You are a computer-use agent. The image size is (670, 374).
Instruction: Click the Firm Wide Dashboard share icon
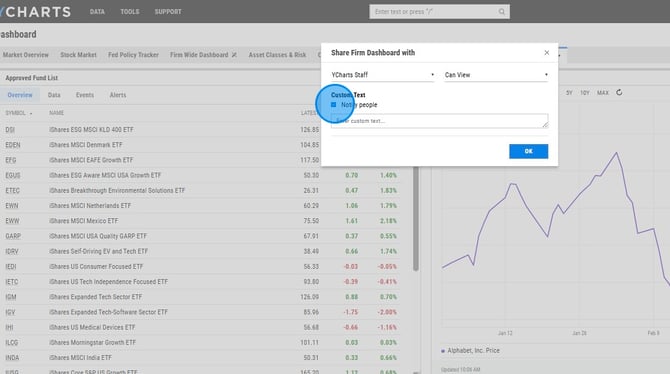coord(234,55)
